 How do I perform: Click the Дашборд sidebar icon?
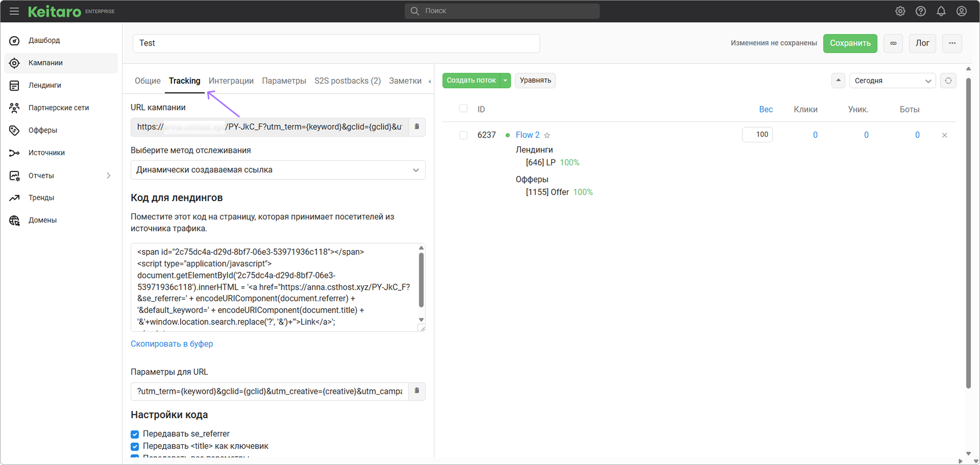[x=14, y=41]
